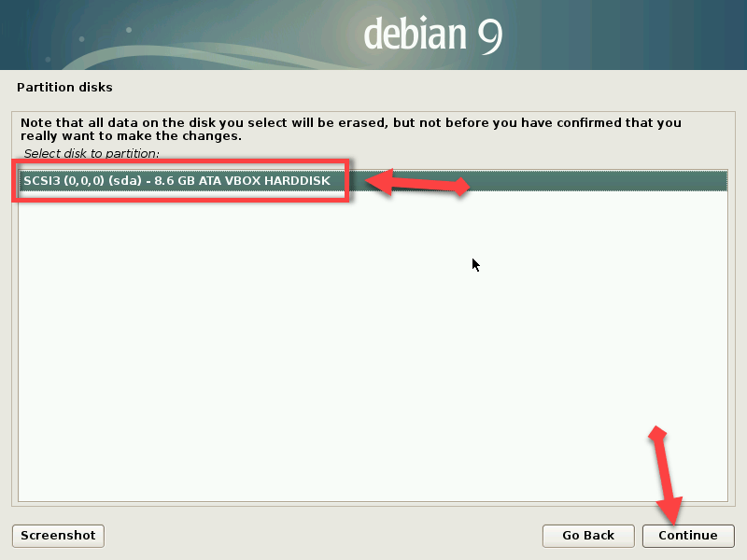Click the debian 9 logo in banner
Image resolution: width=747 pixels, height=560 pixels.
433,35
